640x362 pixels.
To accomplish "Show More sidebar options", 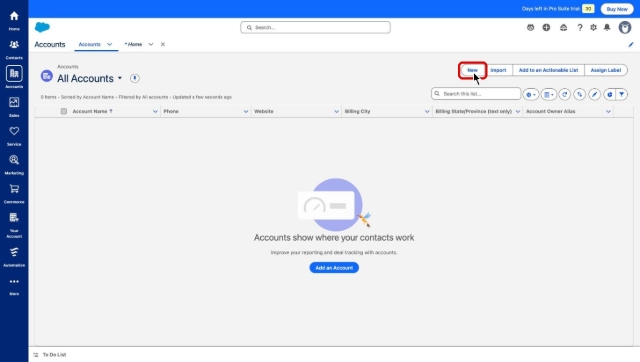I will 14,286.
